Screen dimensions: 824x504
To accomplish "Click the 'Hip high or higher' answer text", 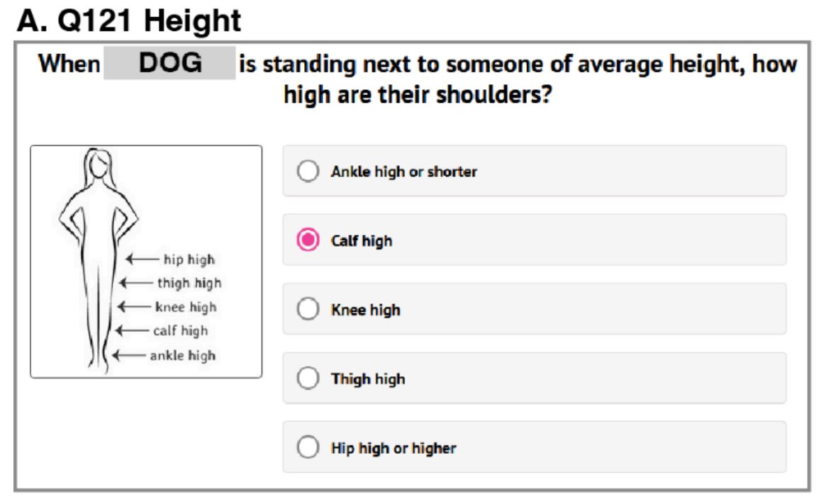I will (394, 448).
